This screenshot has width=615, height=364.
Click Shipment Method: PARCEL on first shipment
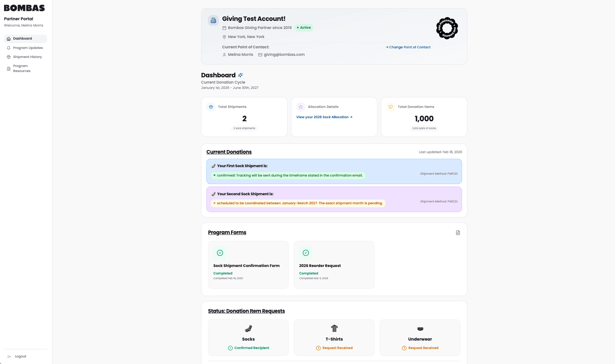point(439,174)
